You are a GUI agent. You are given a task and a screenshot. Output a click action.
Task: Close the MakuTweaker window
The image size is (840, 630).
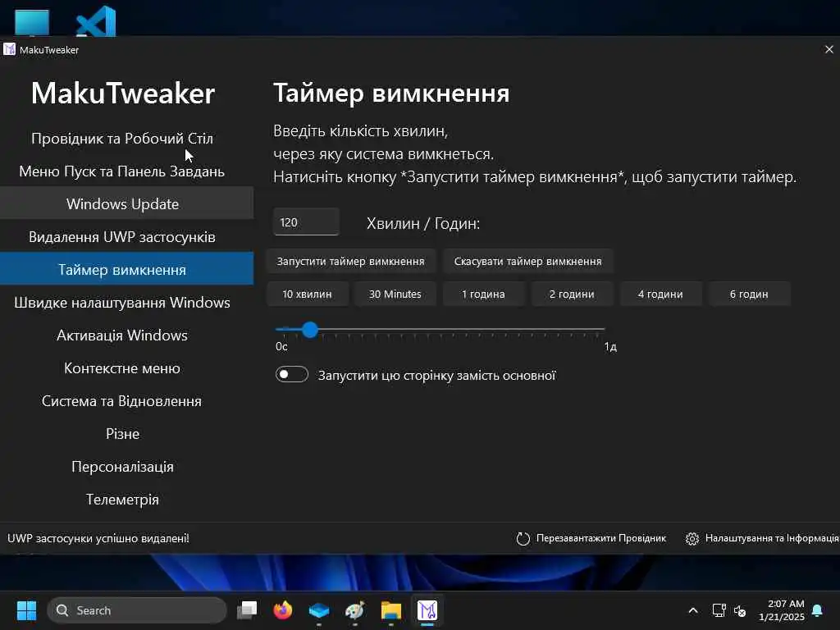[829, 49]
